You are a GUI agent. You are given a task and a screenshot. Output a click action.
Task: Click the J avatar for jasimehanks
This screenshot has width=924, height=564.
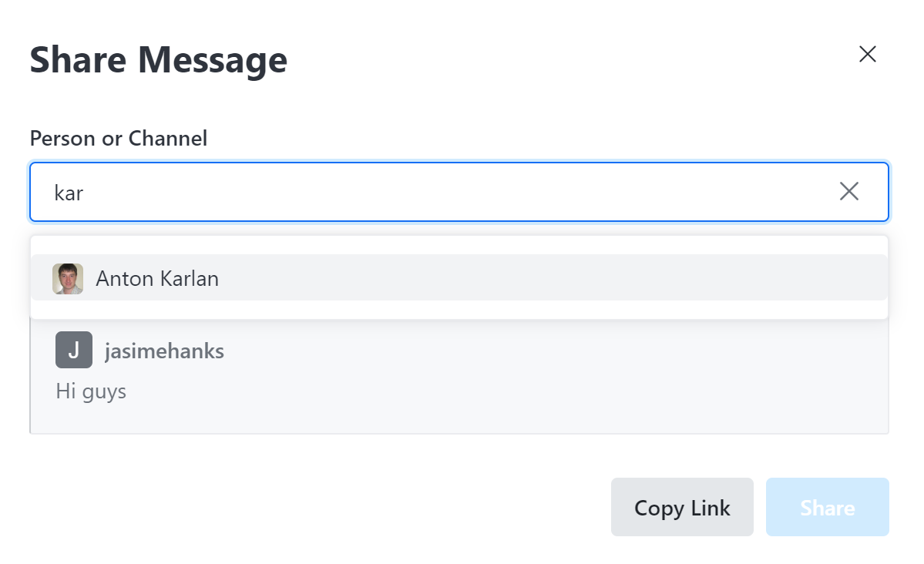(73, 350)
